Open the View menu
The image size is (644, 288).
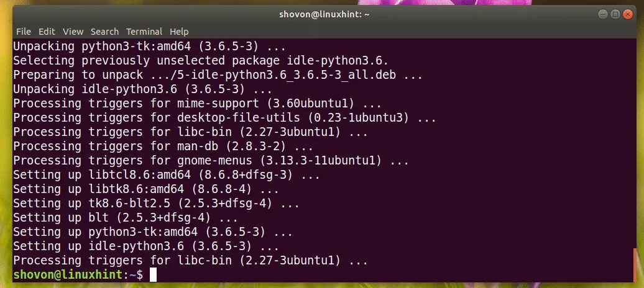pyautogui.click(x=73, y=32)
